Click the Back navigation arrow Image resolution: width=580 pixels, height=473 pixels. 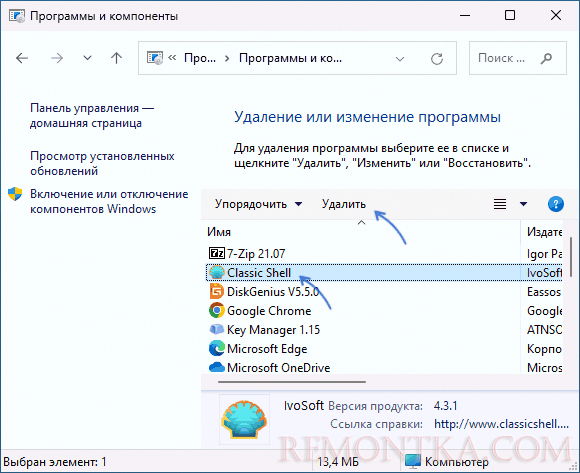point(22,58)
